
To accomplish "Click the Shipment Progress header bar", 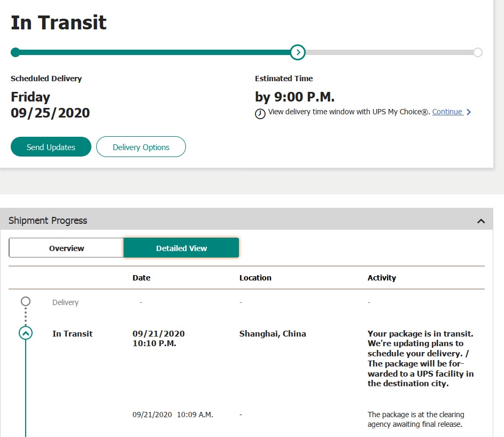I will 246,221.
